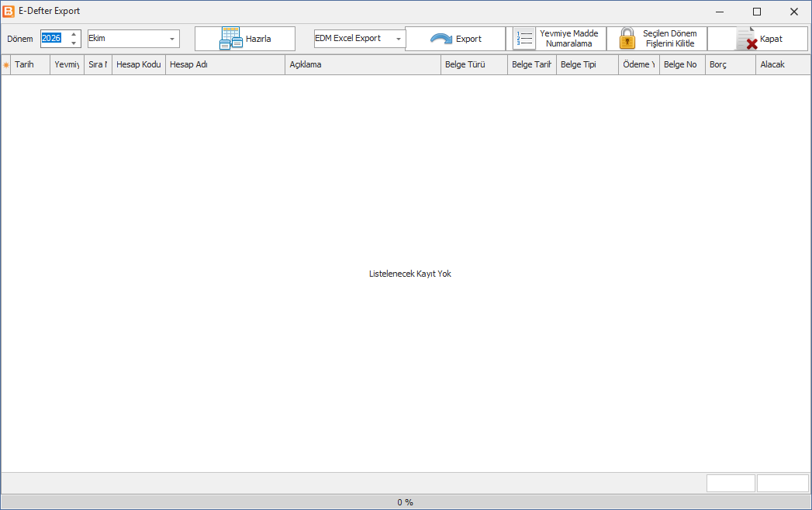Increase the Dönem year with up arrow
Viewport: 812px width, 510px height.
[74, 34]
